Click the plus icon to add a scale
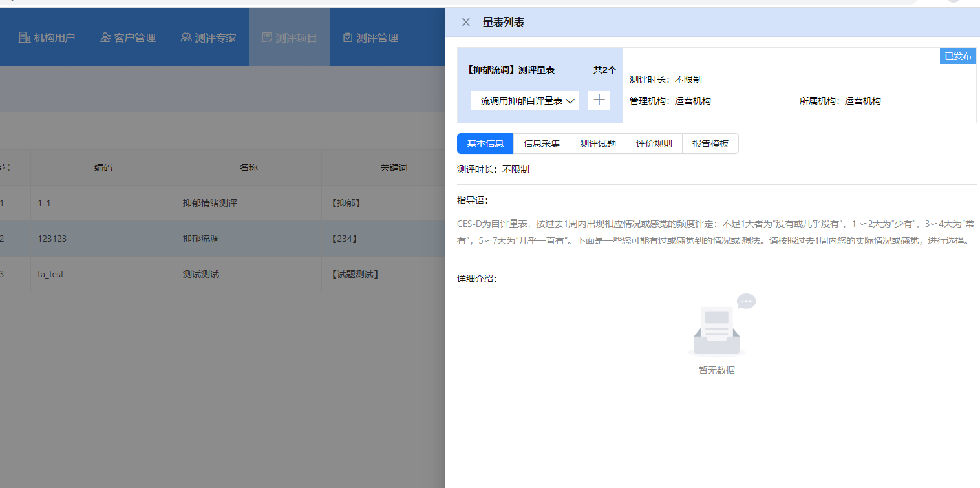 [x=599, y=100]
